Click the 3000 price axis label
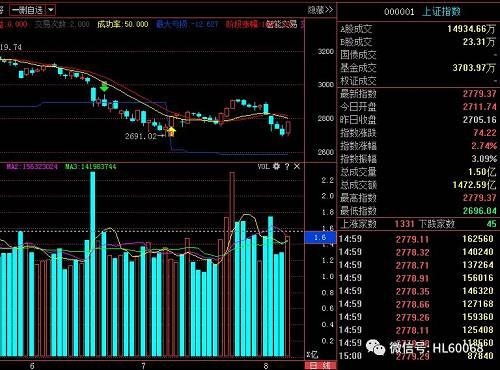 [325, 85]
